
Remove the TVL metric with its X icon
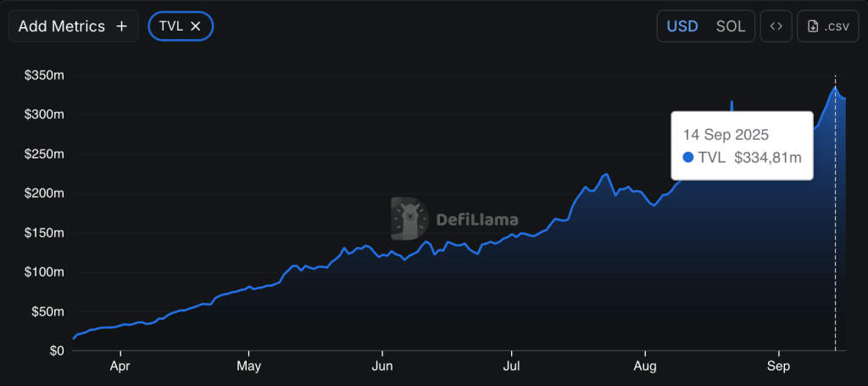[196, 26]
